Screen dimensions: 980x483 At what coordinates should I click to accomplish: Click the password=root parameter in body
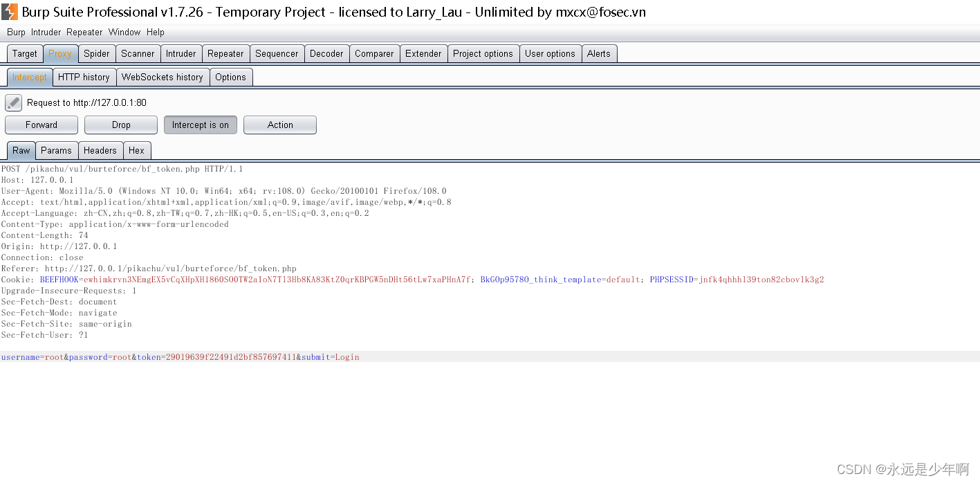pos(100,357)
